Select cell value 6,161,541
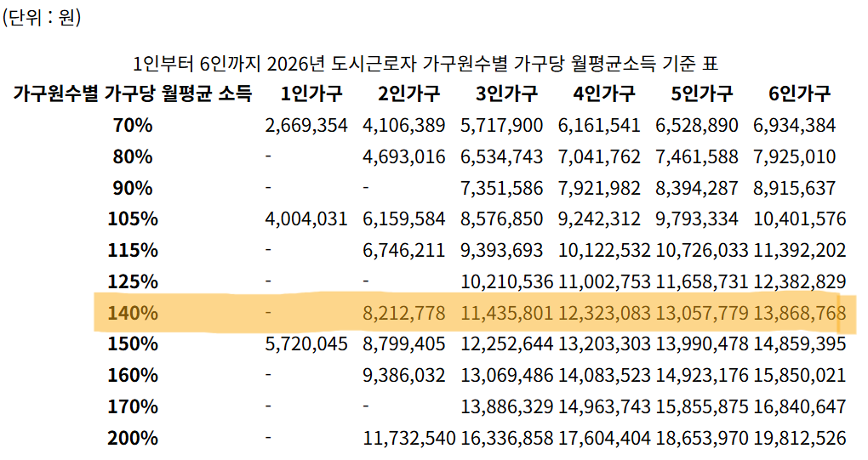 point(599,126)
